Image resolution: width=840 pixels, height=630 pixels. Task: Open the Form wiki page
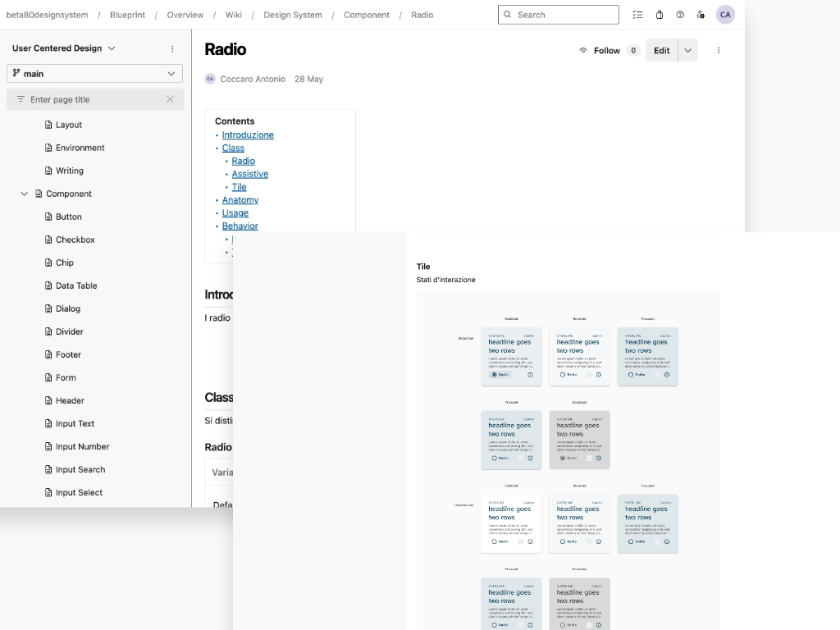click(x=66, y=377)
